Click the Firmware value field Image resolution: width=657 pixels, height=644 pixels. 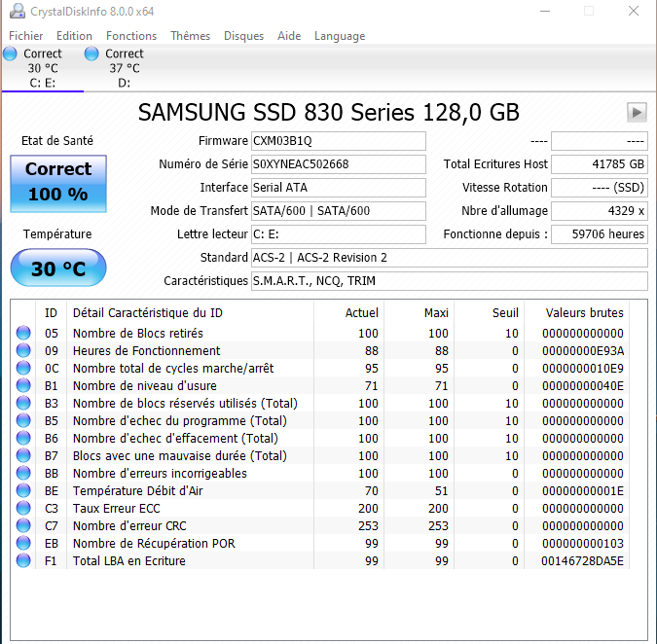click(x=338, y=141)
